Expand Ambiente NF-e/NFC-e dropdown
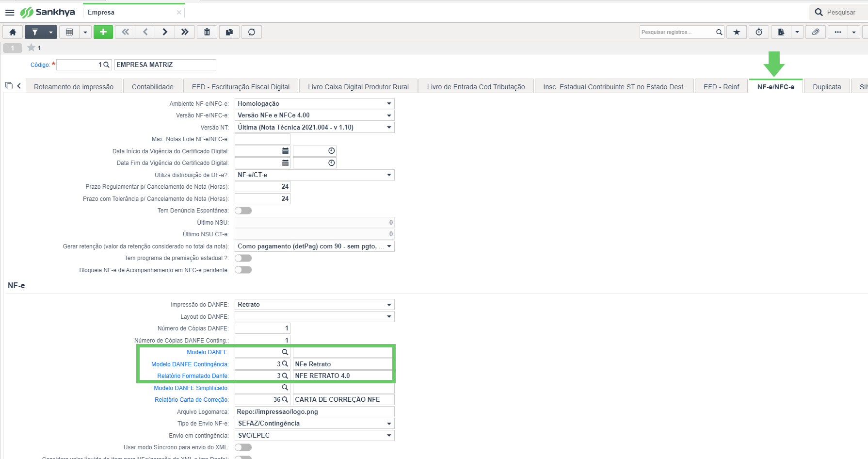Image resolution: width=868 pixels, height=459 pixels. (x=315, y=103)
